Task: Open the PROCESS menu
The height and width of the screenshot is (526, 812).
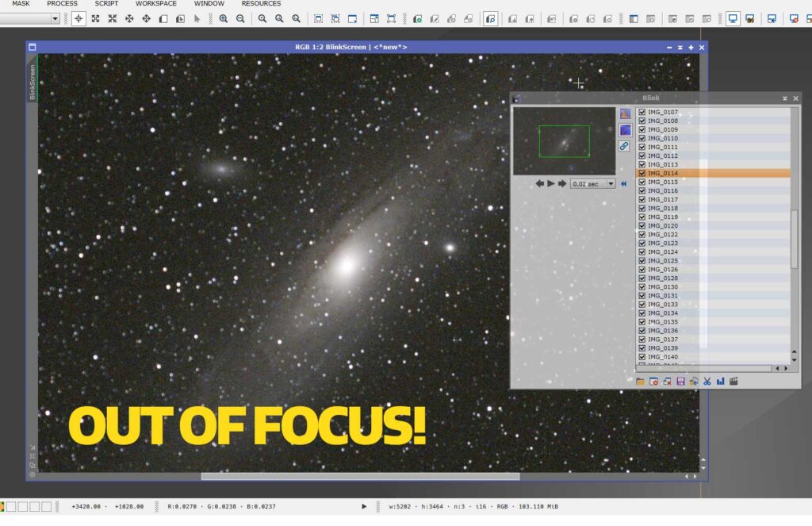Action: [x=62, y=3]
